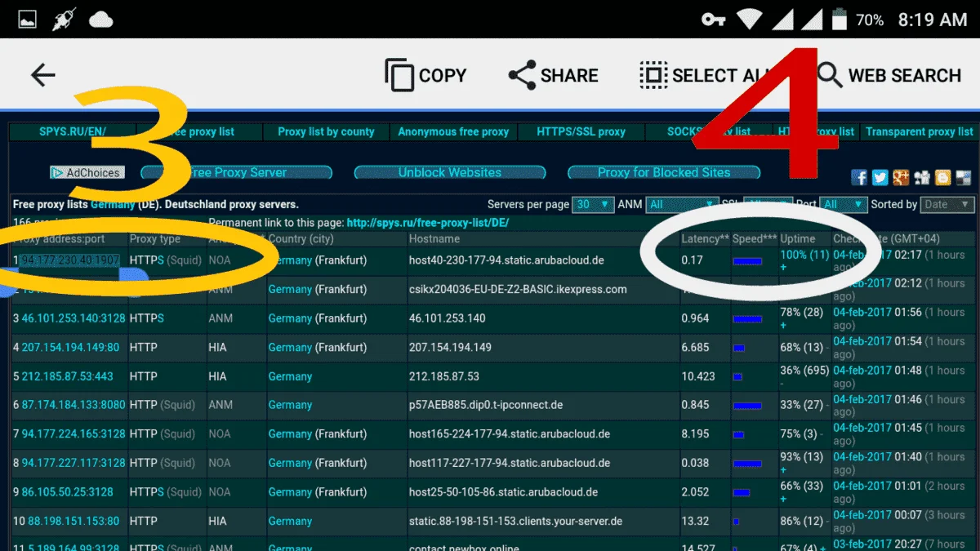Click uptime value 78% (28)
This screenshot has width=980, height=551.
[x=802, y=312]
